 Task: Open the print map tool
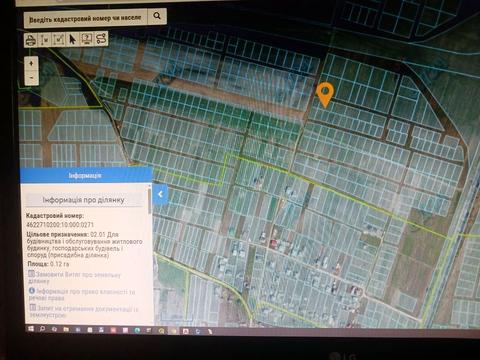(31, 40)
